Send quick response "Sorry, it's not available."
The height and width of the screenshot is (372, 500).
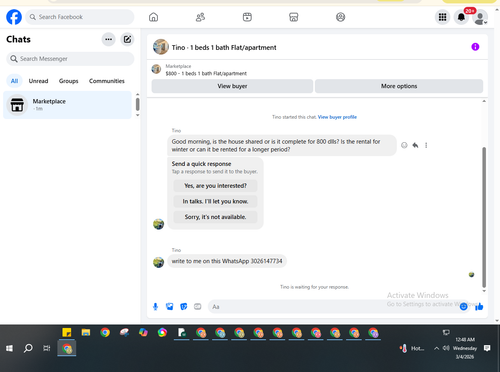[215, 217]
